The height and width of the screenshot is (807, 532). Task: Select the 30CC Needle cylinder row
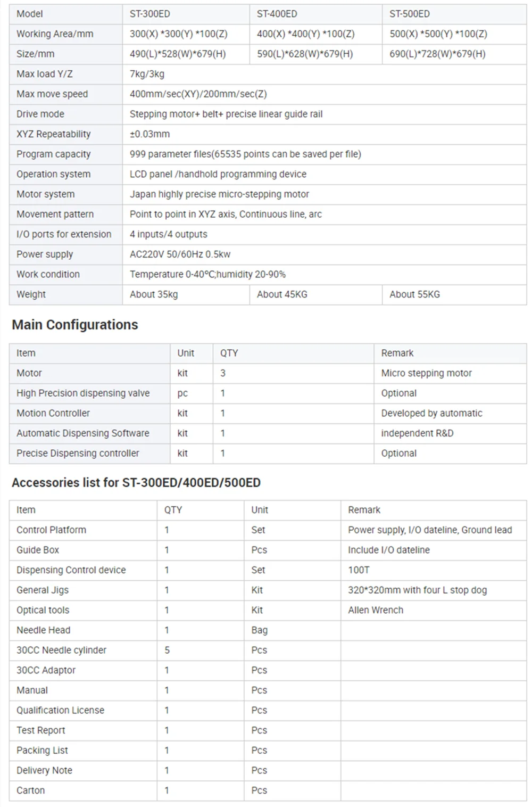point(268,650)
